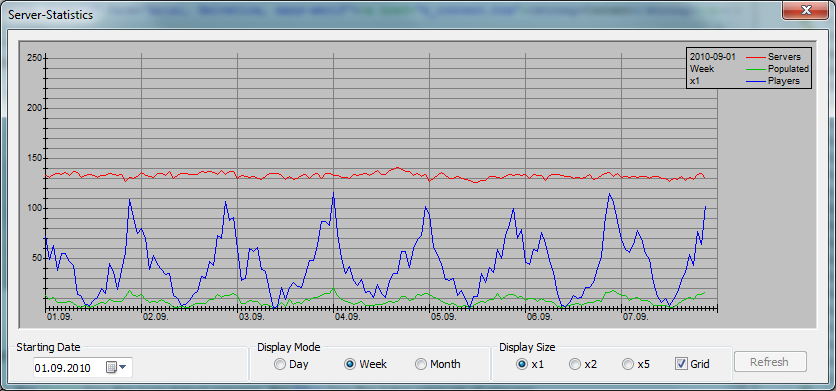Click the green Populated legend line
836x391 pixels.
pyautogui.click(x=754, y=69)
